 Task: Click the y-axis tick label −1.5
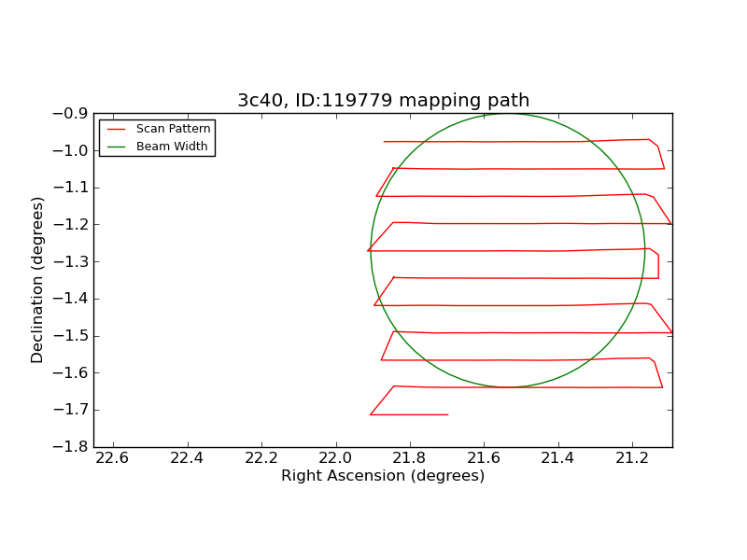click(70, 336)
